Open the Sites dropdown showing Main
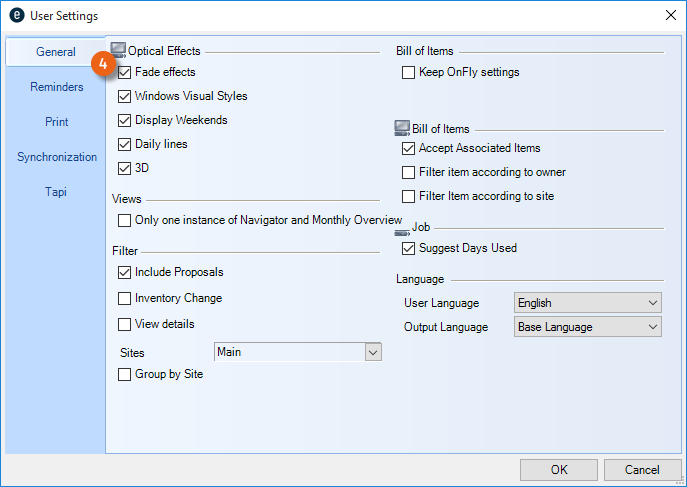Viewport: 687px width, 487px height. click(x=372, y=352)
